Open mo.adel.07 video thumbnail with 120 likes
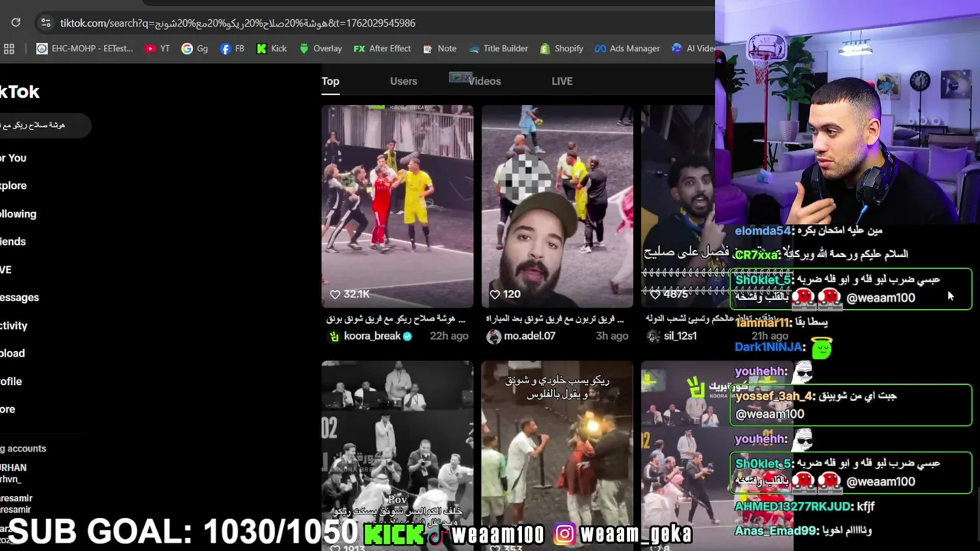 [x=557, y=206]
